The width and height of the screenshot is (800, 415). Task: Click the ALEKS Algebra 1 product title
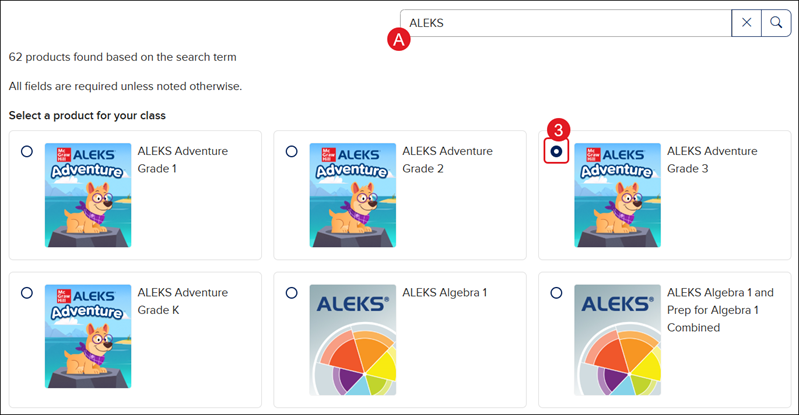(445, 293)
